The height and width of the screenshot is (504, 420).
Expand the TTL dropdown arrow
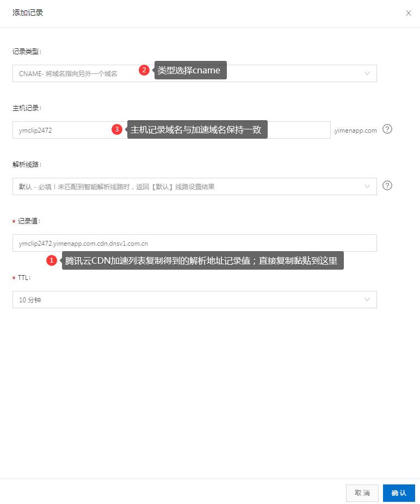[367, 300]
